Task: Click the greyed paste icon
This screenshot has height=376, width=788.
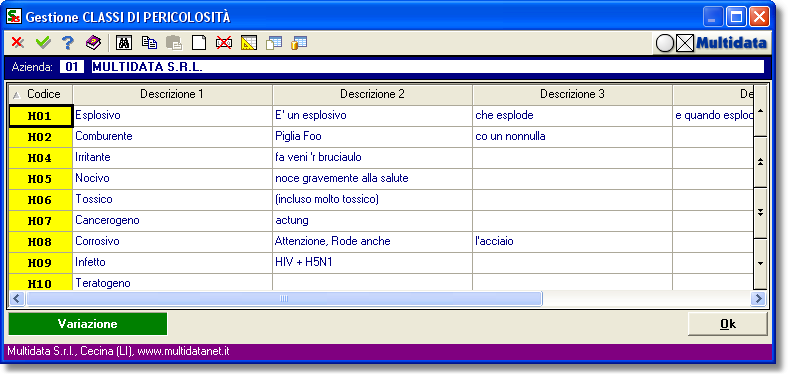Action: [x=174, y=43]
